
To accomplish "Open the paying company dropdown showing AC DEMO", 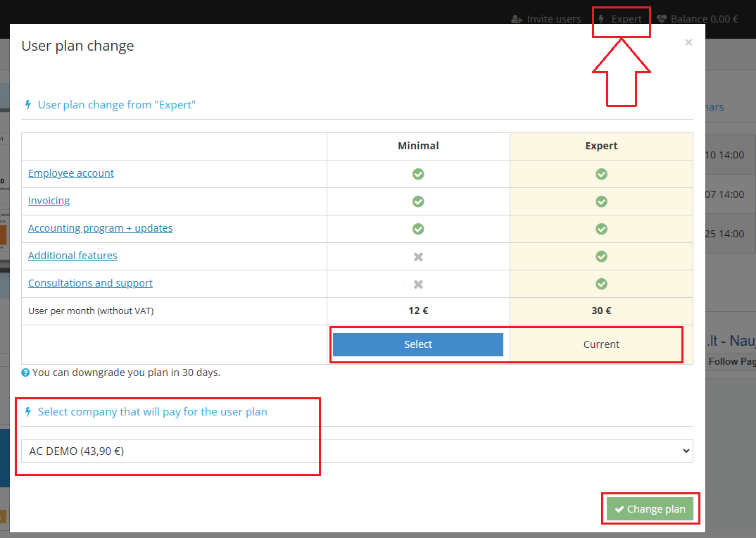I will (x=358, y=451).
